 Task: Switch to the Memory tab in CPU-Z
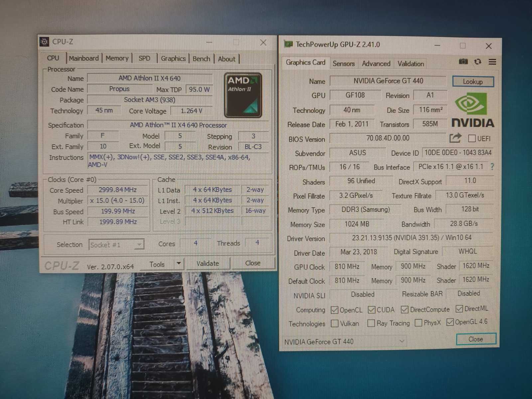pyautogui.click(x=117, y=58)
